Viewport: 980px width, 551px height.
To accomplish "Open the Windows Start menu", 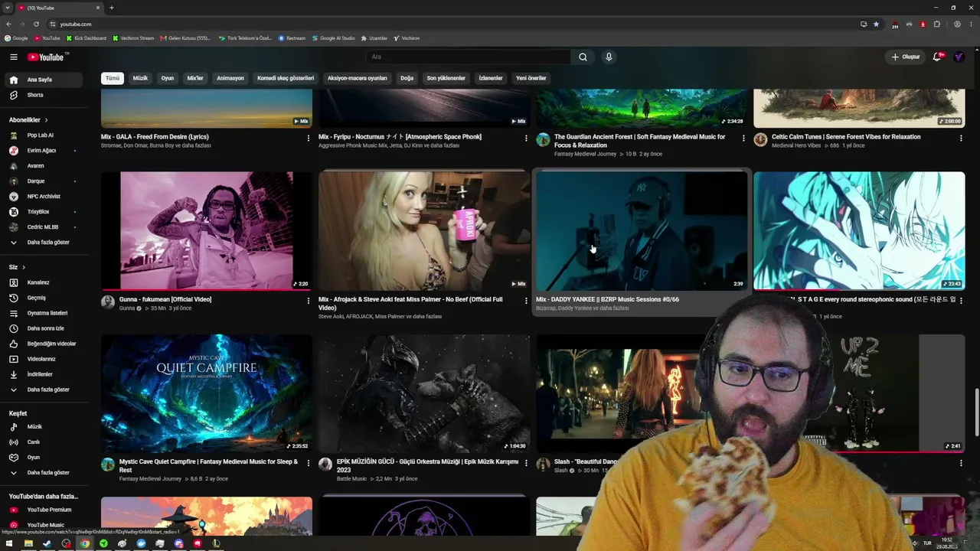I will pos(9,543).
